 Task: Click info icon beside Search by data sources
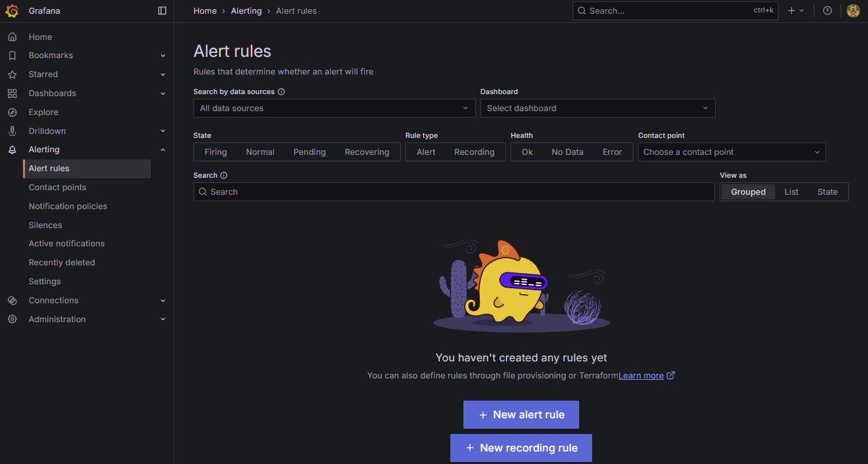(x=281, y=92)
